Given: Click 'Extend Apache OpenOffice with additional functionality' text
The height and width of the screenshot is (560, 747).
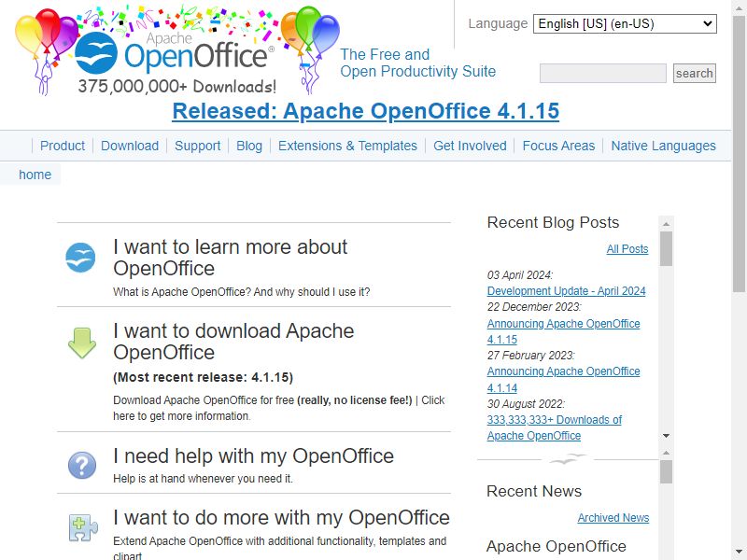Looking at the screenshot, I should tap(279, 548).
